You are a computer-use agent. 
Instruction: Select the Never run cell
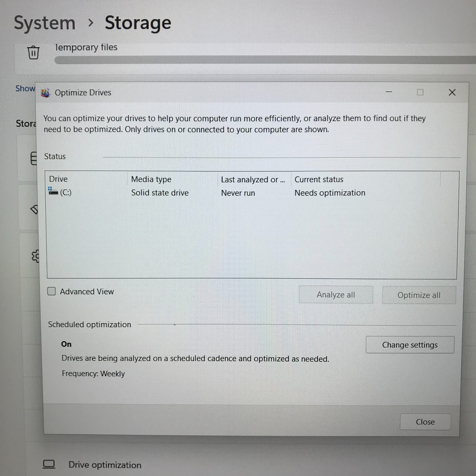[238, 193]
